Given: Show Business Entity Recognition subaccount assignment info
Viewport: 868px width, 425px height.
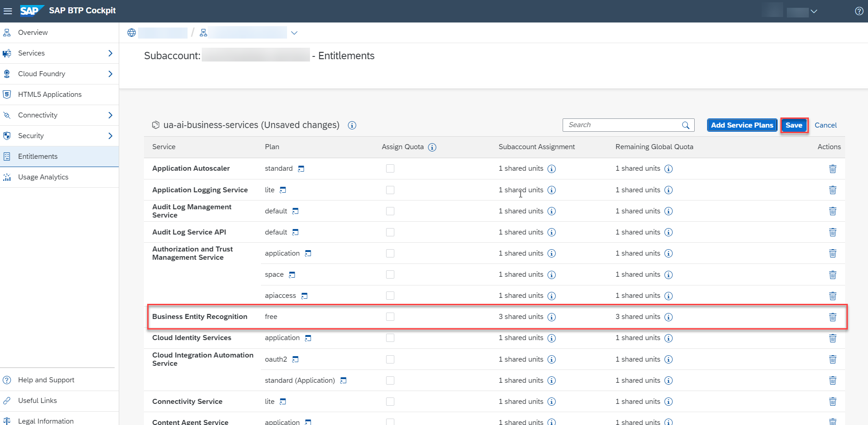Looking at the screenshot, I should pos(552,317).
